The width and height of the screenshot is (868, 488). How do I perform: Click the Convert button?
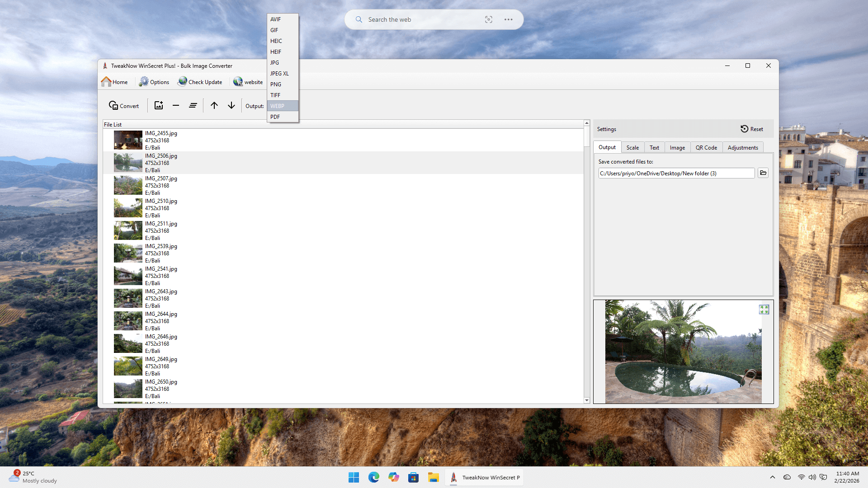[124, 106]
